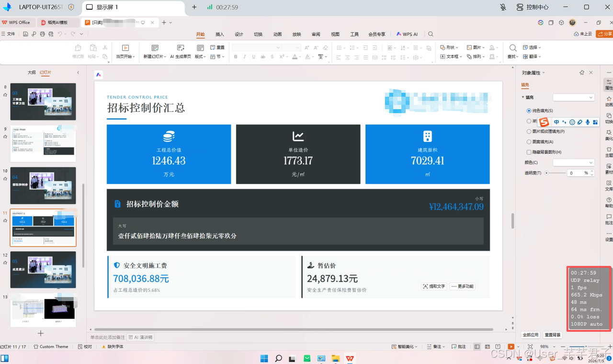Image resolution: width=613 pixels, height=364 pixels.
Task: Select 图片或纹理填充(P) radio option
Action: (529, 131)
